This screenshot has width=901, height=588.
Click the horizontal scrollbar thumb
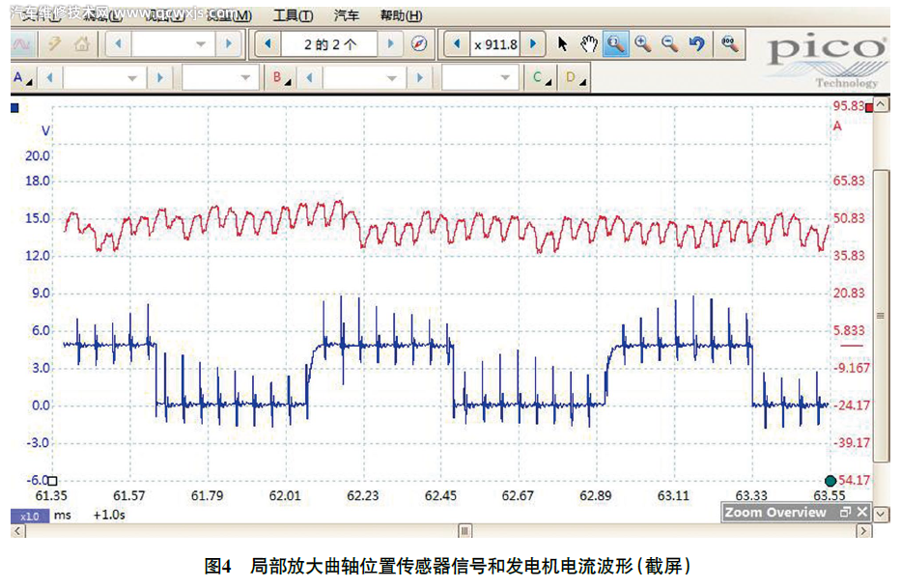465,530
